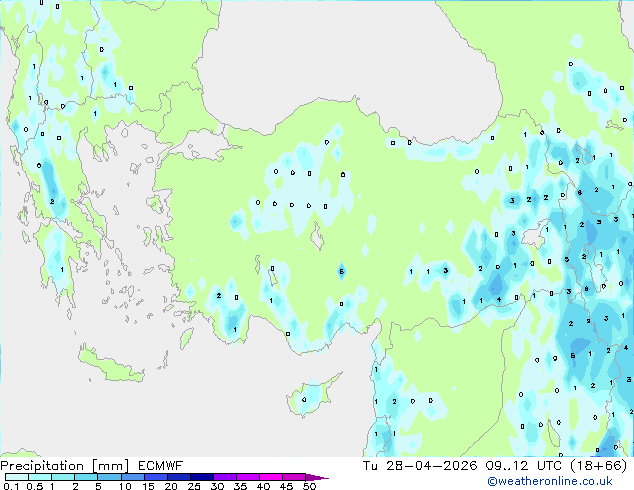Select the "0.5" legend scale value

click(34, 486)
